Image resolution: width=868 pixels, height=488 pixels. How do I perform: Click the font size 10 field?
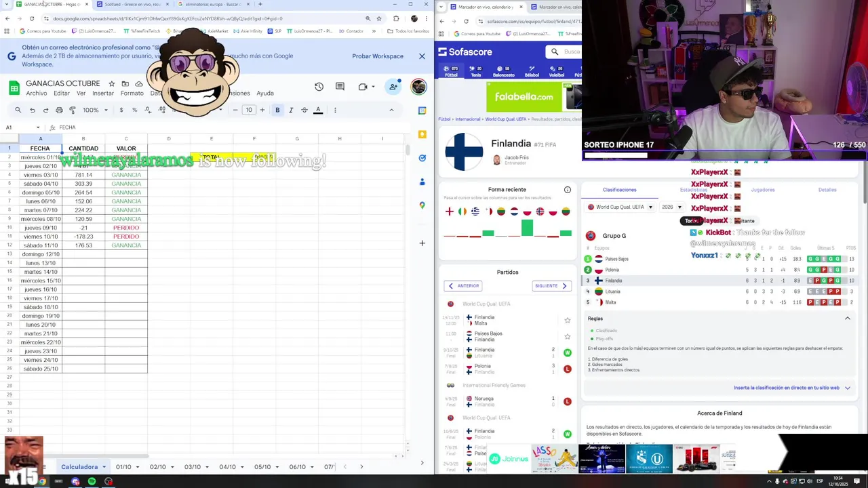[249, 110]
